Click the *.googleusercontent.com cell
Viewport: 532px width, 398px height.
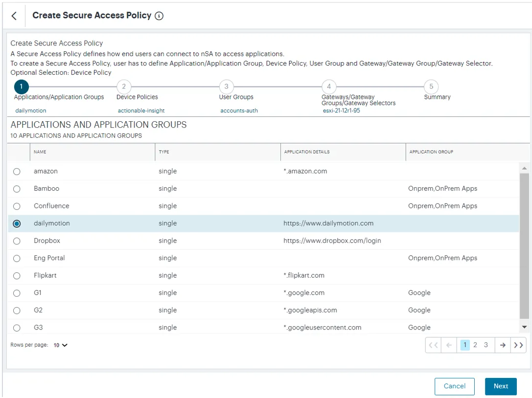(323, 328)
